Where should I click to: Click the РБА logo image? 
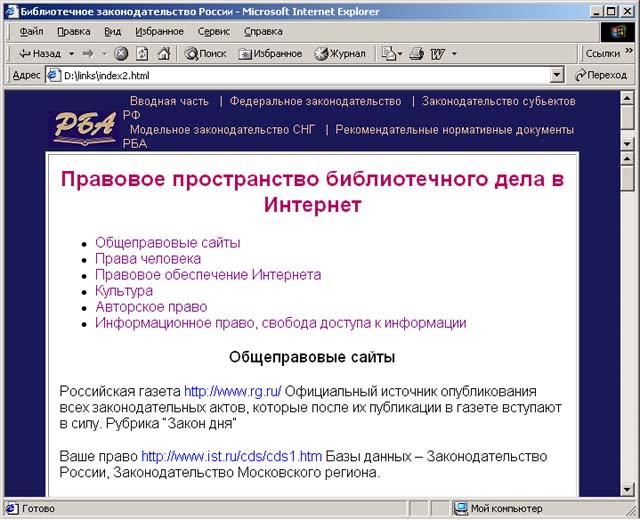coord(85,127)
